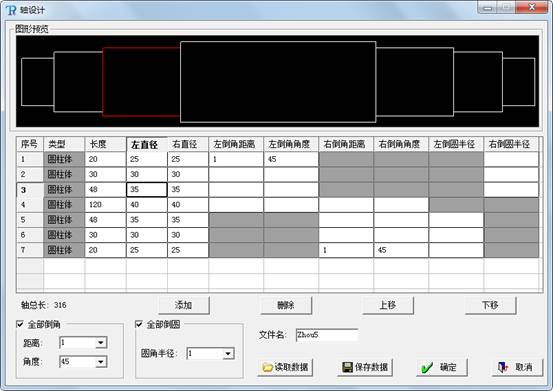Image resolution: width=553 pixels, height=391 pixels.
Task: Select the red highlighted shaft segment in preview
Action: 141,81
